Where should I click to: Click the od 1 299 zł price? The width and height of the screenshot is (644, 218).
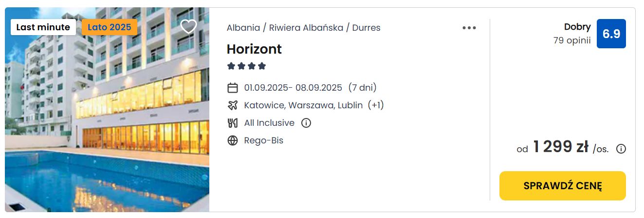[x=560, y=147]
